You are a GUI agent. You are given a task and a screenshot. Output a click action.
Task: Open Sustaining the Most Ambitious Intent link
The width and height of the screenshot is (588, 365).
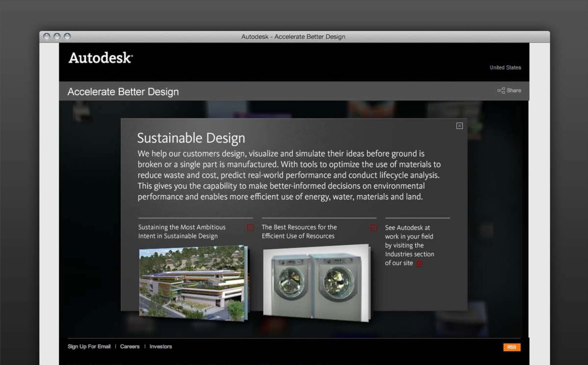[x=182, y=231]
